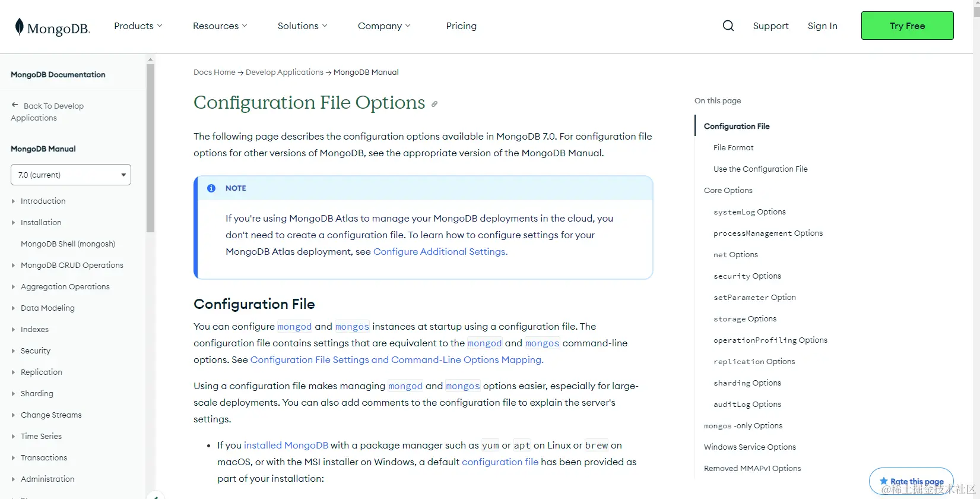Jump to Core Options section
Image resolution: width=980 pixels, height=499 pixels.
point(728,190)
